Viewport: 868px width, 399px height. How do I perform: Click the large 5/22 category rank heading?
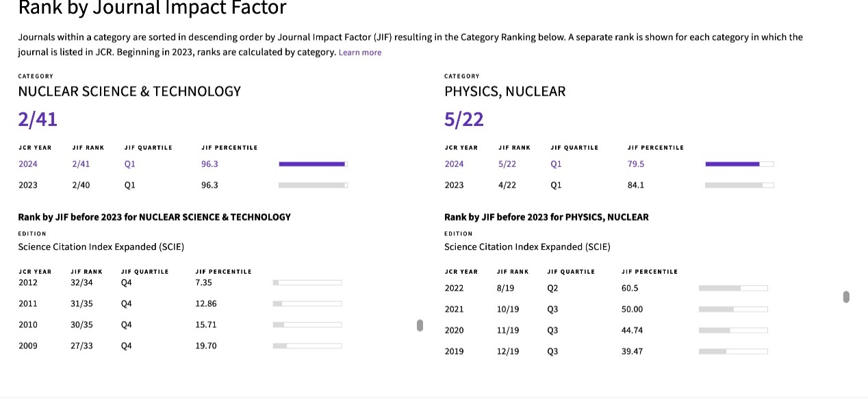tap(464, 120)
